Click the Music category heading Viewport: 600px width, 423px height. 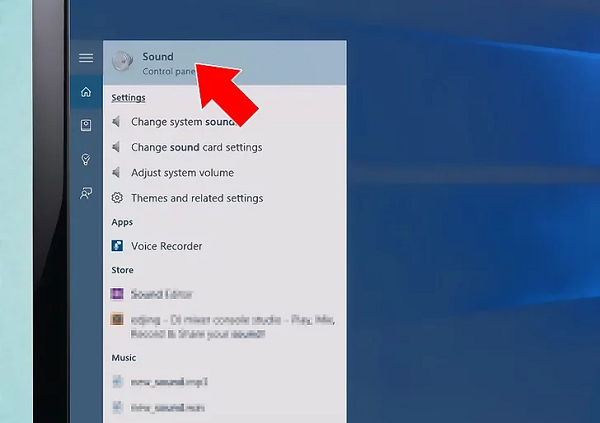coord(124,357)
